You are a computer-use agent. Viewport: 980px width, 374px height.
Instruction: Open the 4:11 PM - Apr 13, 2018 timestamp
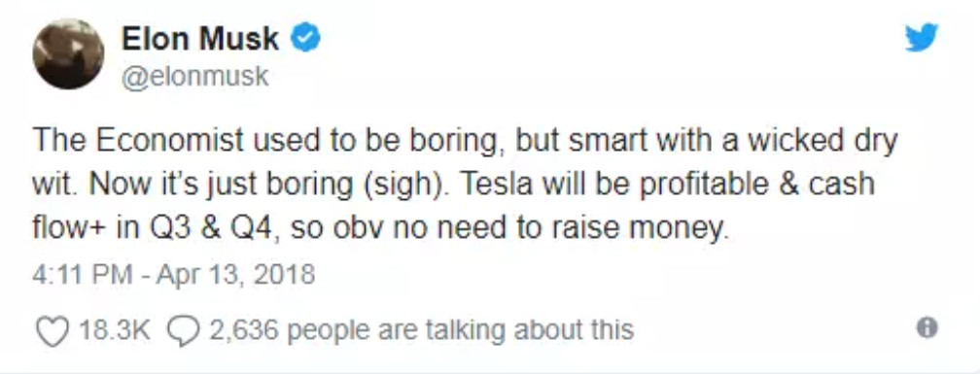point(174,274)
